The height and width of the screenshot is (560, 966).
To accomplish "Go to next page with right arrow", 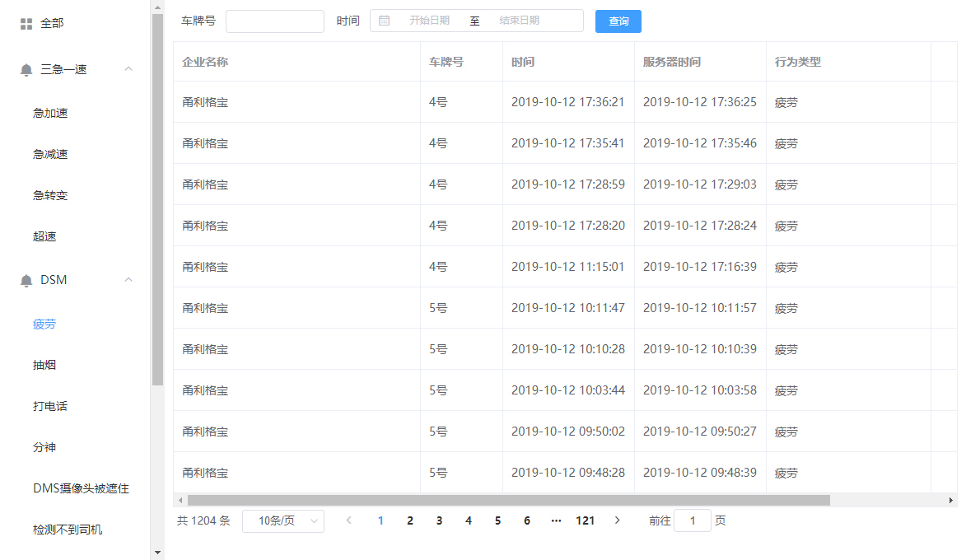I will click(x=617, y=520).
